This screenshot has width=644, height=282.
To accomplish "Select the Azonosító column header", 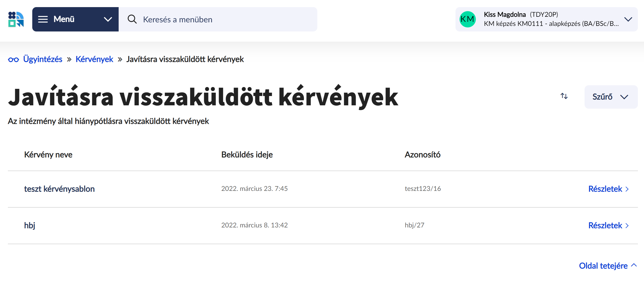I will coord(422,155).
